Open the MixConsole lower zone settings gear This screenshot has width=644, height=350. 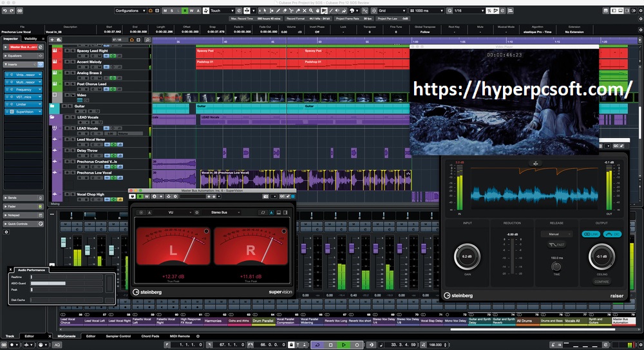click(x=198, y=336)
